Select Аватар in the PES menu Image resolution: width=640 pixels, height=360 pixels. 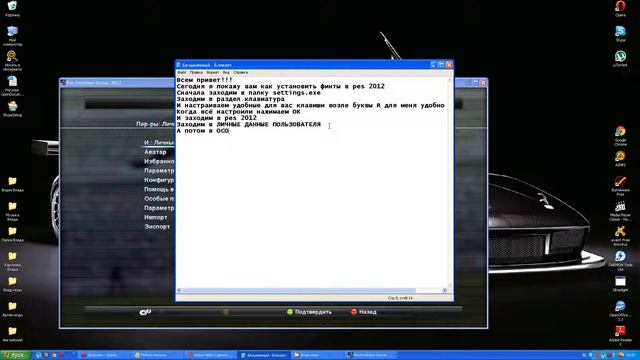click(x=155, y=152)
